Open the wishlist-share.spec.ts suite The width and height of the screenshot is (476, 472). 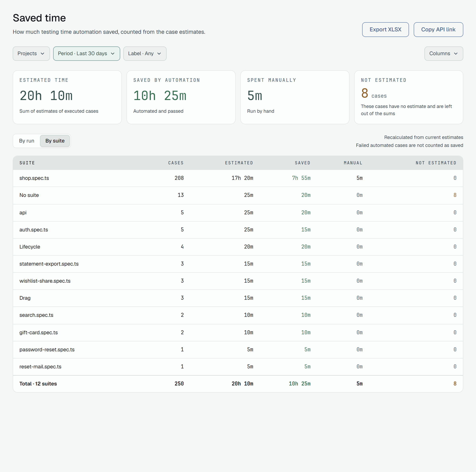click(45, 281)
